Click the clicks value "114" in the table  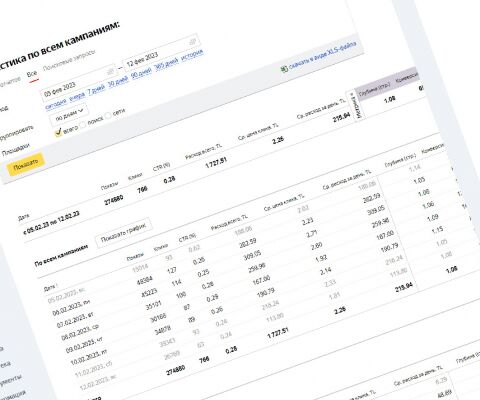(176, 283)
